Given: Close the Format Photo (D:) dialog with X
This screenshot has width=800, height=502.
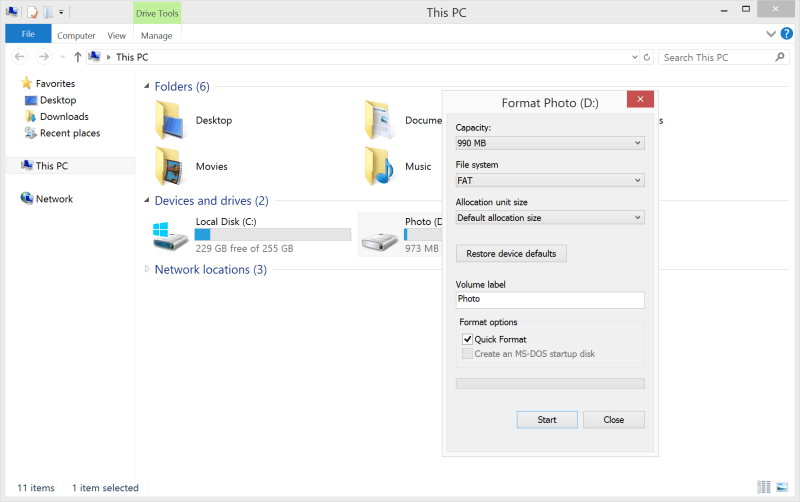Looking at the screenshot, I should click(x=640, y=99).
